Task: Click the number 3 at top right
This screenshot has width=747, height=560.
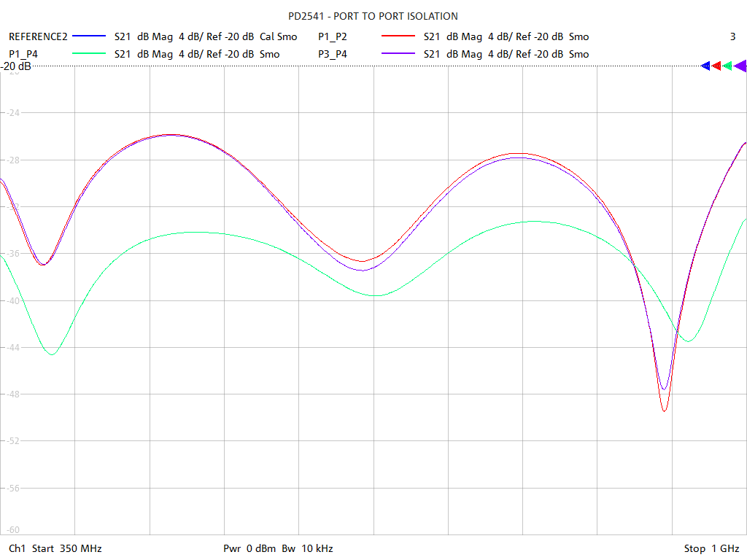Action: tap(732, 36)
